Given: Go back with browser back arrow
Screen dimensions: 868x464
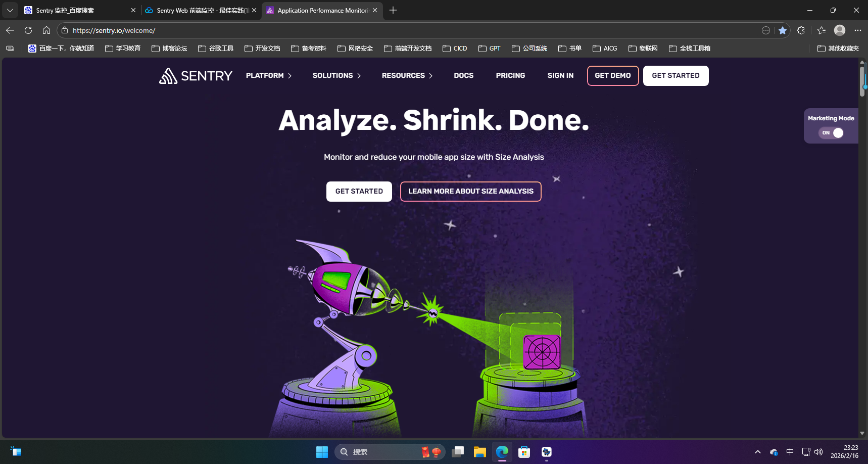Looking at the screenshot, I should click(x=10, y=30).
